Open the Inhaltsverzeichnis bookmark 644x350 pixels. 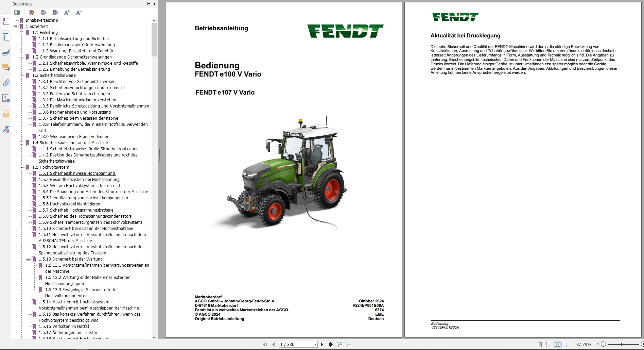[42, 20]
